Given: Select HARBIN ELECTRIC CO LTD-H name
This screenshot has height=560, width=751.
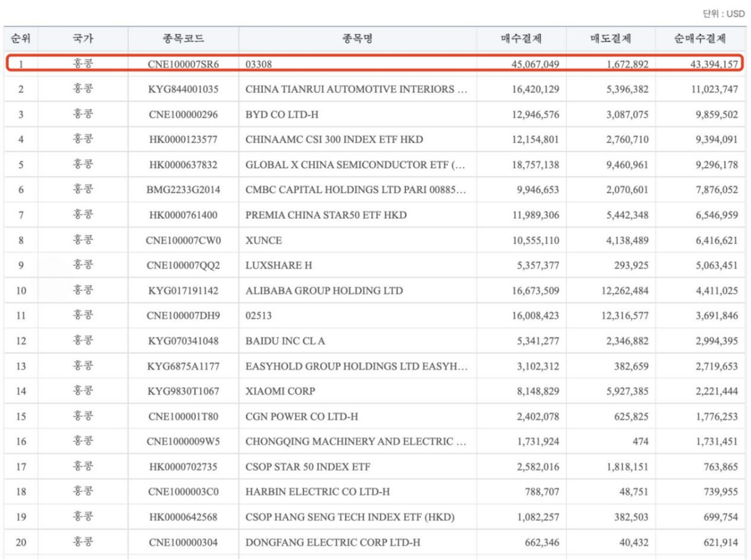Looking at the screenshot, I should tap(318, 491).
